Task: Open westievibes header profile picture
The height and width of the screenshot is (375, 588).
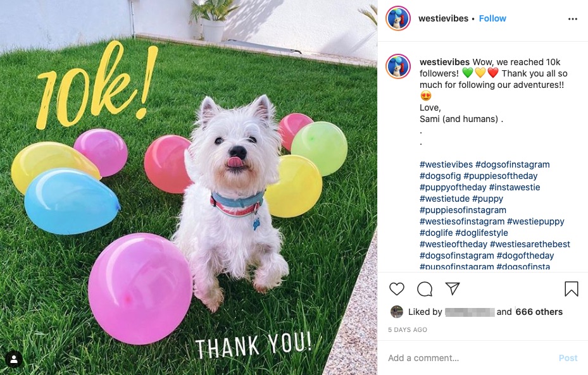Action: [x=398, y=18]
